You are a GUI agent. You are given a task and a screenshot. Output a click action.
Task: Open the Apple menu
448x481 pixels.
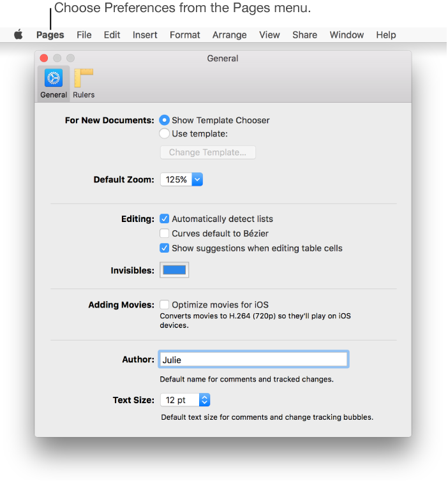[19, 34]
